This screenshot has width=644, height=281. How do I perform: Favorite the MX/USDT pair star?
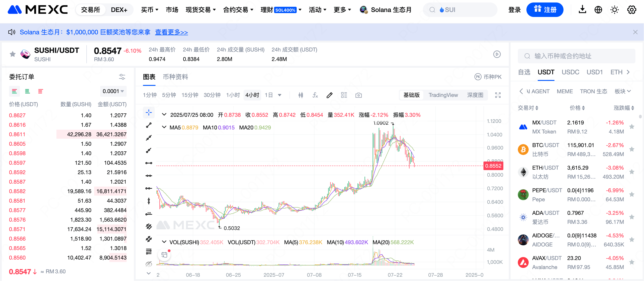(632, 127)
